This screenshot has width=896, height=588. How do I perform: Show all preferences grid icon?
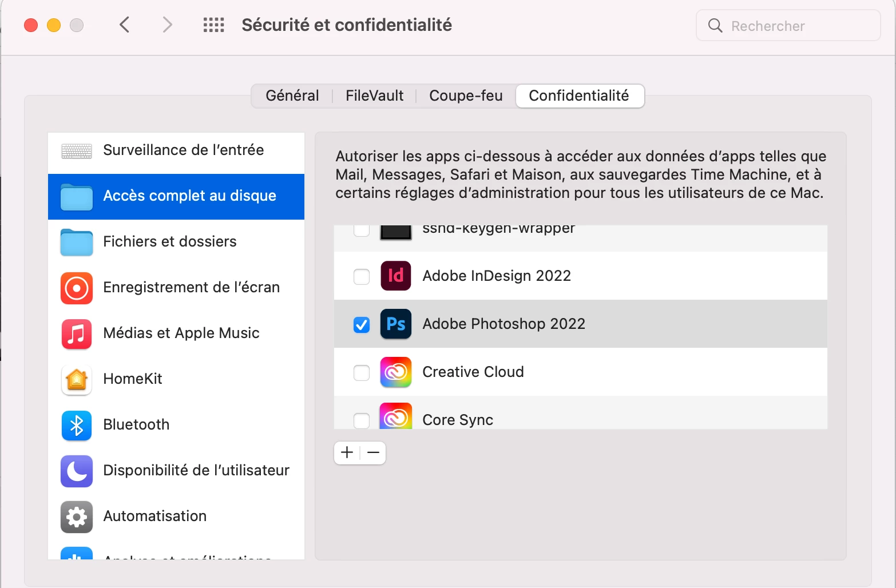[214, 25]
